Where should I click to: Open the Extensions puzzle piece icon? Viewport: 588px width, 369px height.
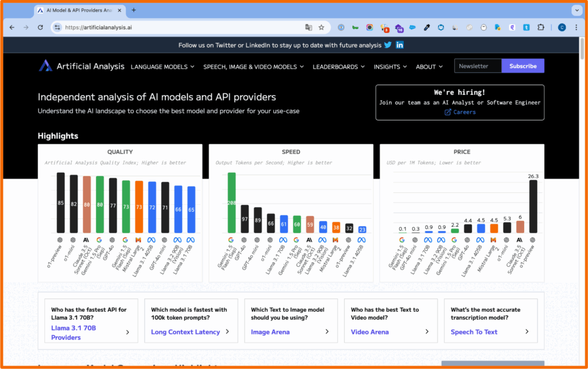pos(540,27)
